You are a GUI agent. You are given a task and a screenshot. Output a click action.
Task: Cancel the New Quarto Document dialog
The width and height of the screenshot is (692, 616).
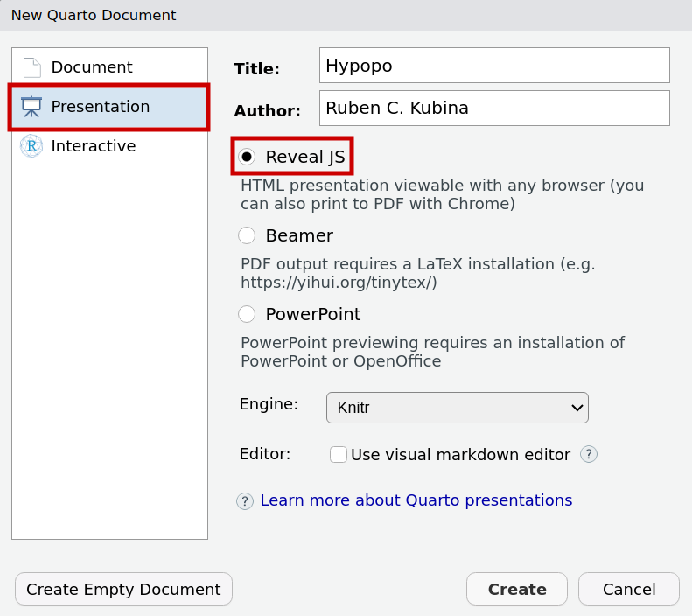(x=628, y=590)
